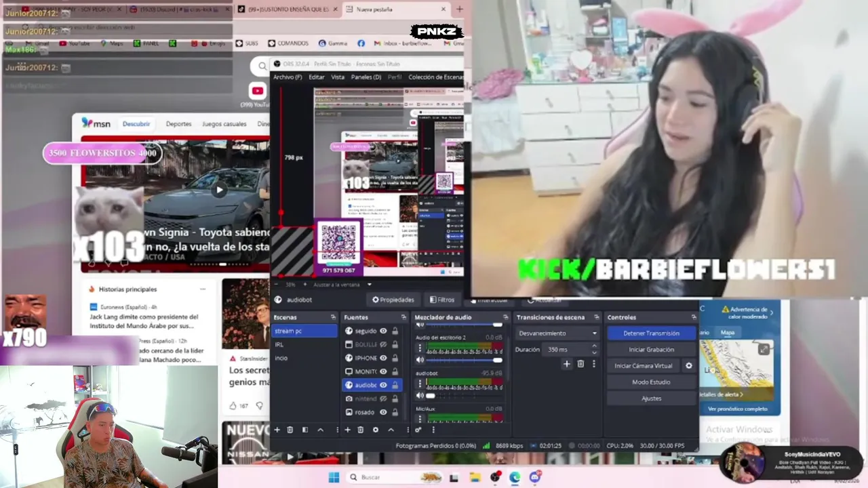This screenshot has height=488, width=868.
Task: Open the transition properties three-dot menu
Action: click(594, 364)
